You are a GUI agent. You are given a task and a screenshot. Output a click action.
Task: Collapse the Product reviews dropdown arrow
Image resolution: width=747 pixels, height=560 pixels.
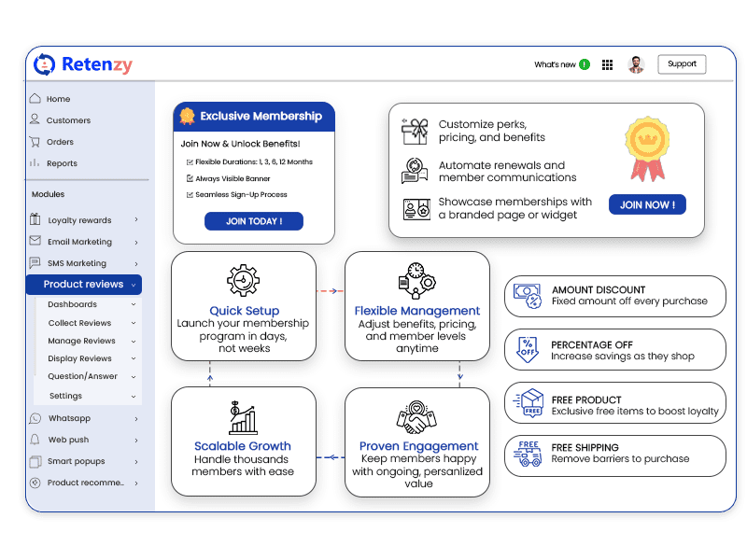tap(134, 285)
